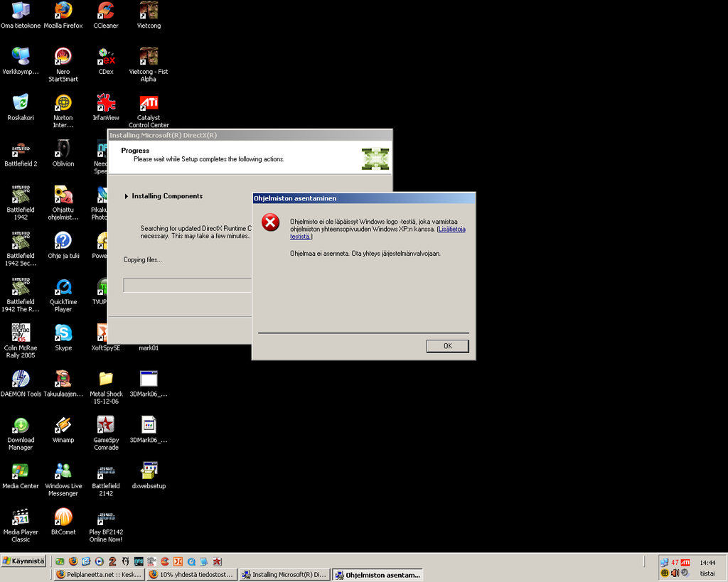Select the QuickTime Player shortcut
Image resolution: width=728 pixels, height=582 pixels.
[x=63, y=287]
